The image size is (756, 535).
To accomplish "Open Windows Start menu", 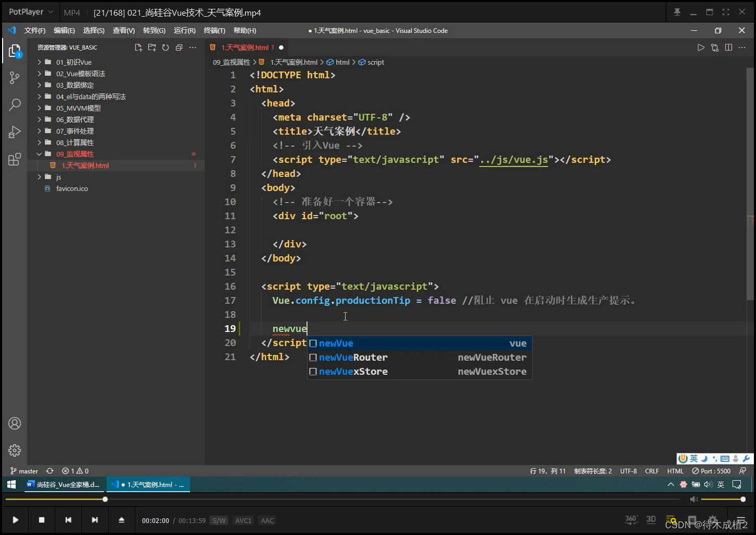I will (11, 484).
